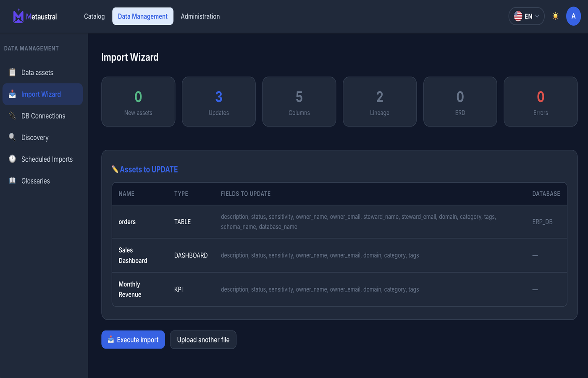The height and width of the screenshot is (378, 588).
Task: Click Upload another file button
Action: click(x=203, y=339)
